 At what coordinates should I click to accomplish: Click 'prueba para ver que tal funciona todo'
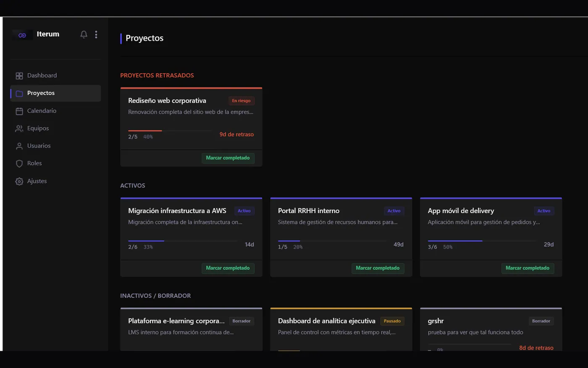475,332
